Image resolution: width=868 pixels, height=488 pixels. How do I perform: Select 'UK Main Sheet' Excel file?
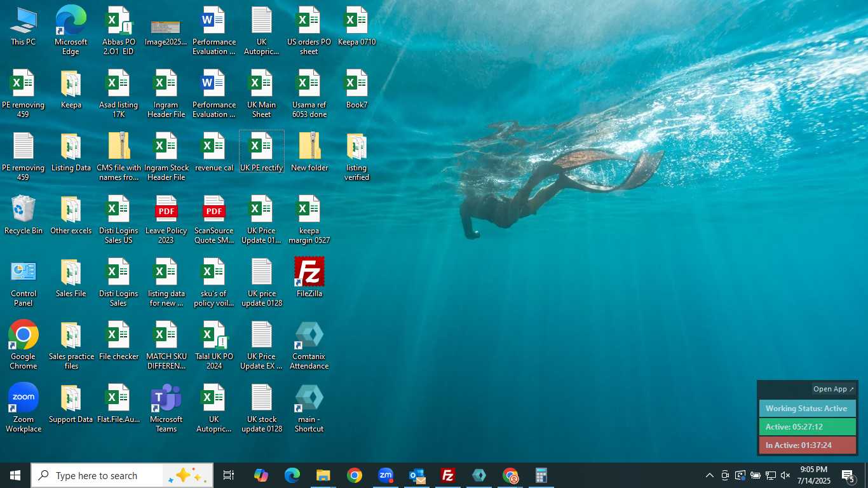point(262,93)
